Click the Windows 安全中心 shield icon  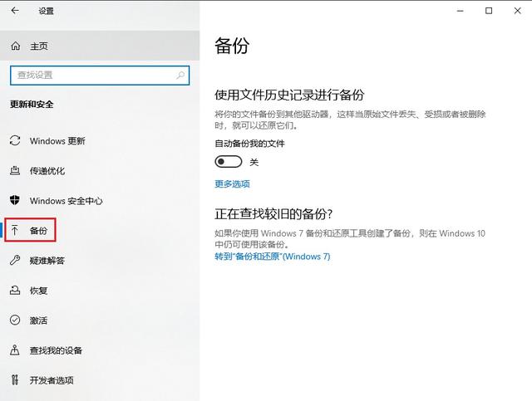15,200
